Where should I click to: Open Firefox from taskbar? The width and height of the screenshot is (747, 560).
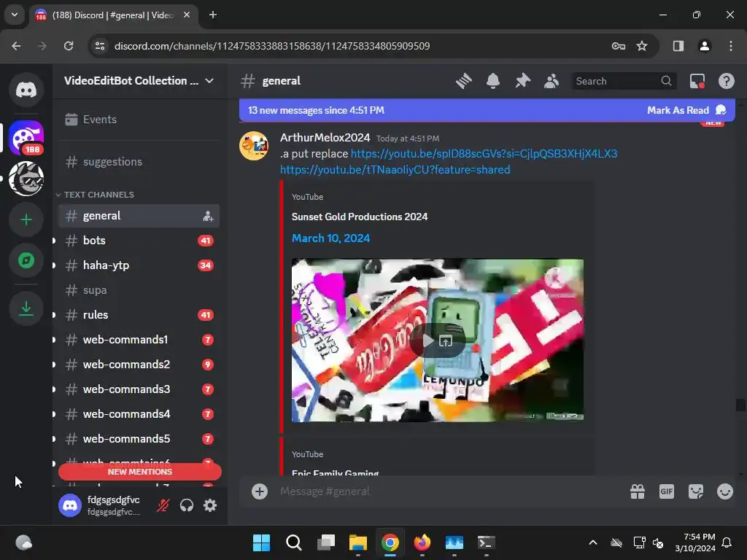click(422, 542)
